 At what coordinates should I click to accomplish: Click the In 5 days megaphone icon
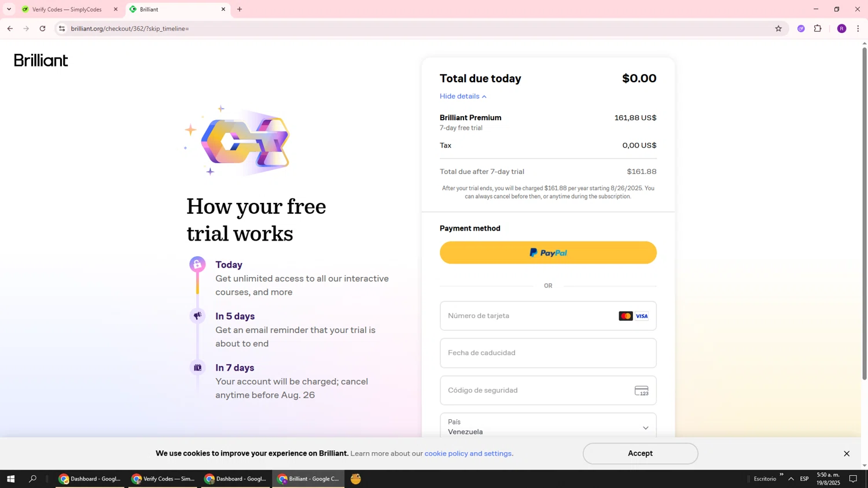click(197, 316)
